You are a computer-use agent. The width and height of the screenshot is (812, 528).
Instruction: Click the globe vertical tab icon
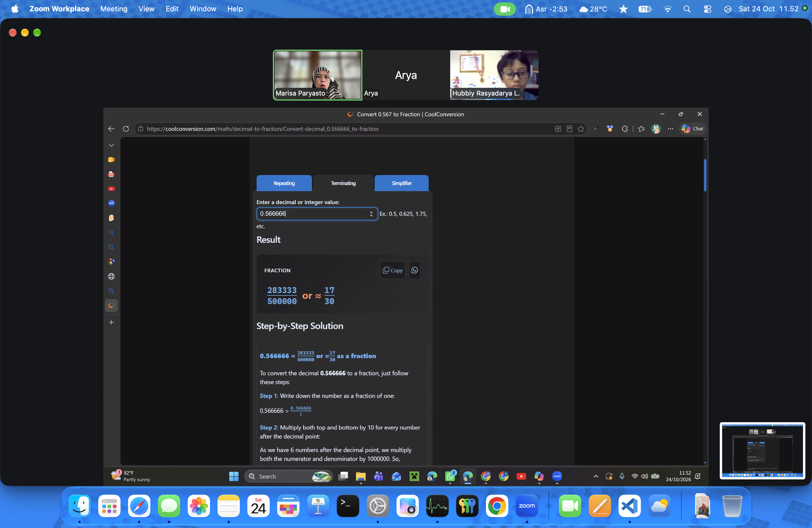(111, 276)
